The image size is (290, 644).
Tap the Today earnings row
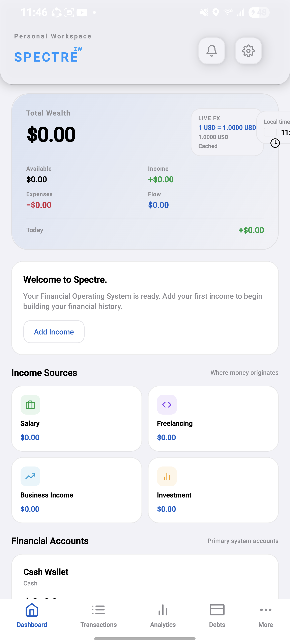pyautogui.click(x=145, y=230)
